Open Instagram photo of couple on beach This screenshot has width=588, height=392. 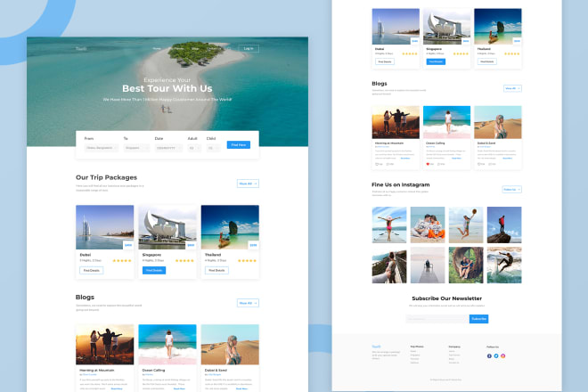click(x=428, y=225)
